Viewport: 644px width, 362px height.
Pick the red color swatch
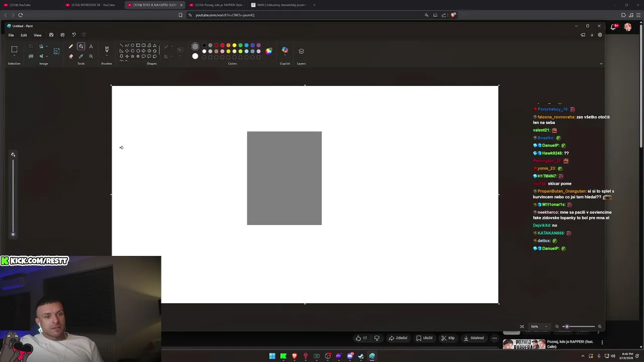(x=222, y=45)
